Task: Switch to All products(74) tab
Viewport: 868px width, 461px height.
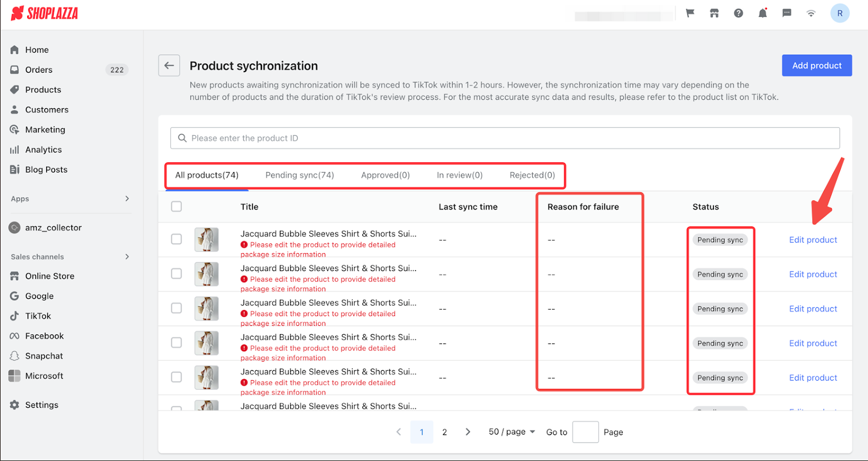Action: point(207,175)
